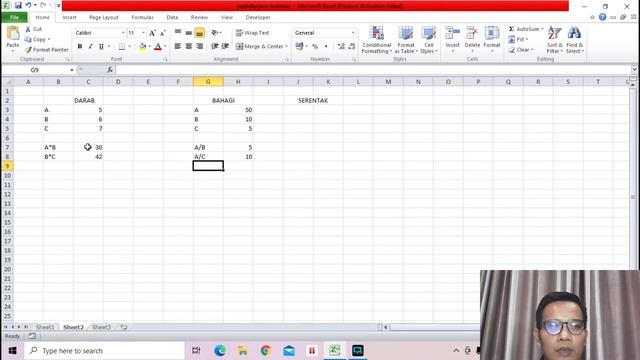Switch to Sheet3 tab
The height and width of the screenshot is (360, 640).
102,327
